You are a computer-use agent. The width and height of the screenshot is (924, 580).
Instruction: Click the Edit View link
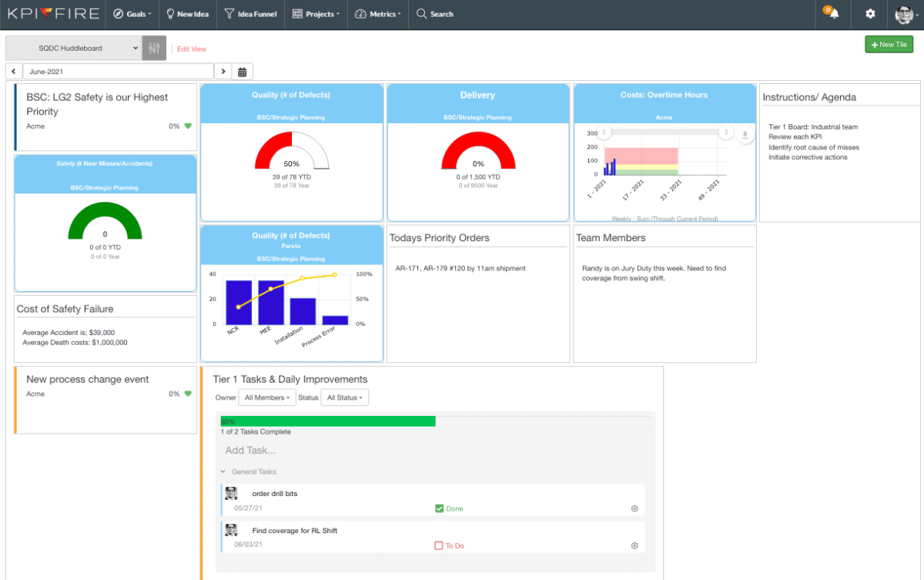[x=191, y=48]
